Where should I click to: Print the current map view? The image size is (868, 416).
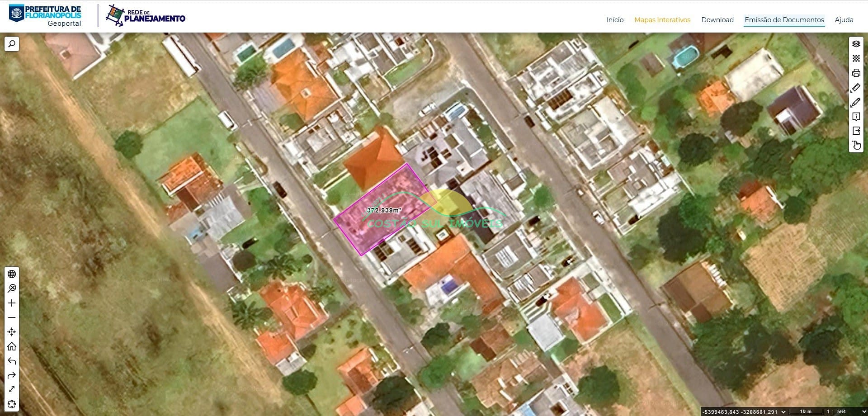(856, 72)
